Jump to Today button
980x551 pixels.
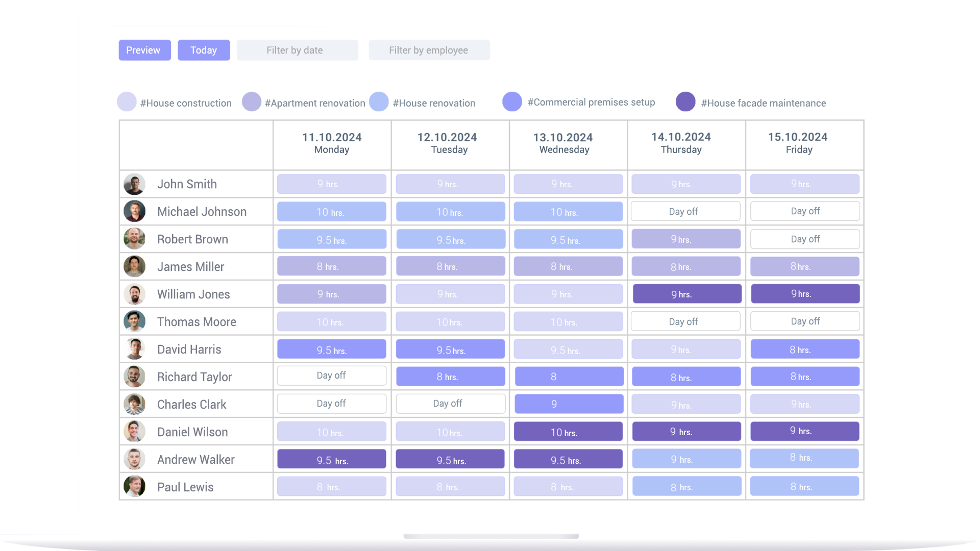(204, 50)
